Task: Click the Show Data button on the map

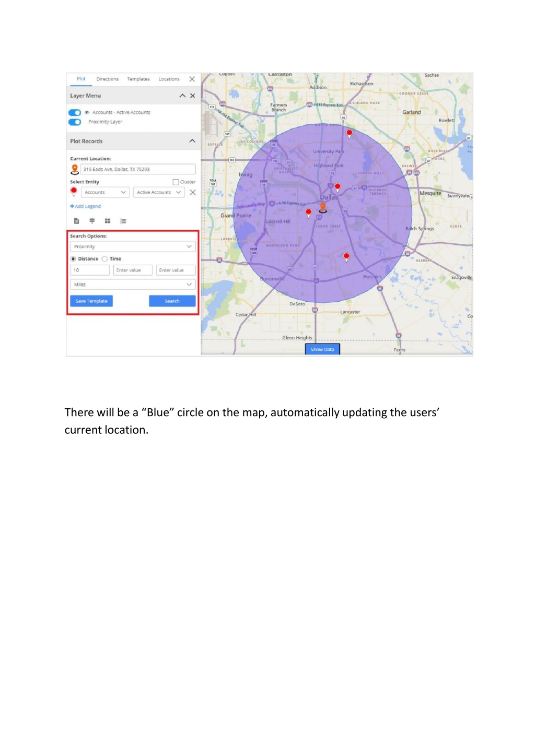Action: [x=322, y=349]
